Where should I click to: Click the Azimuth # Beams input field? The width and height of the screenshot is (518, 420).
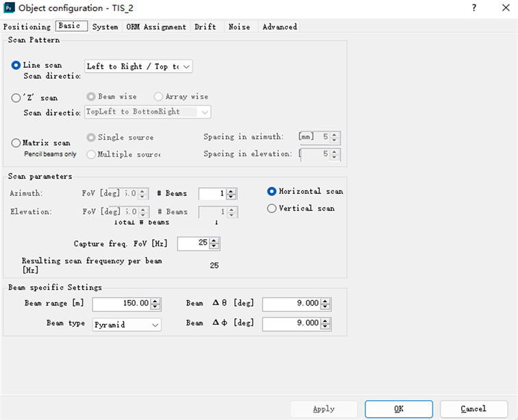(x=213, y=194)
